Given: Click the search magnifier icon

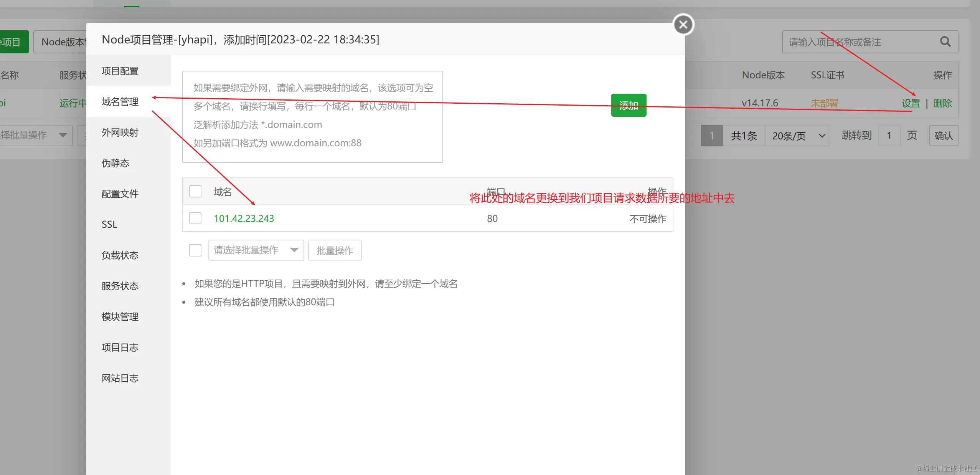Looking at the screenshot, I should (x=945, y=42).
